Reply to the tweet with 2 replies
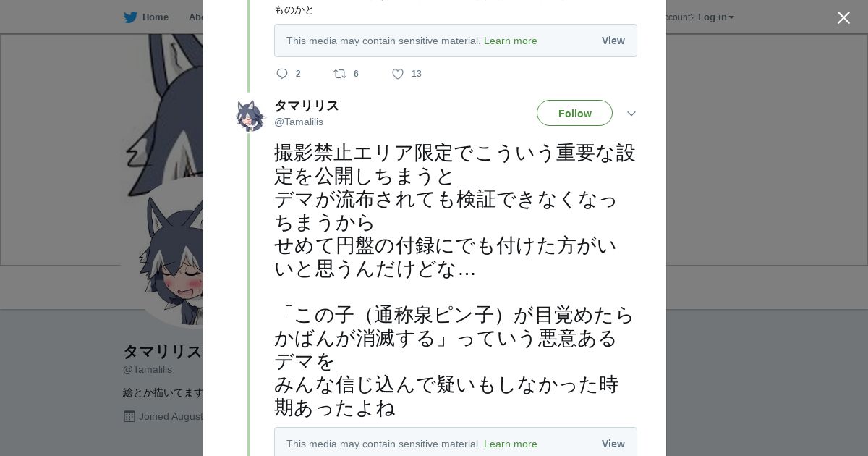Image resolution: width=868 pixels, height=456 pixels. (x=283, y=74)
